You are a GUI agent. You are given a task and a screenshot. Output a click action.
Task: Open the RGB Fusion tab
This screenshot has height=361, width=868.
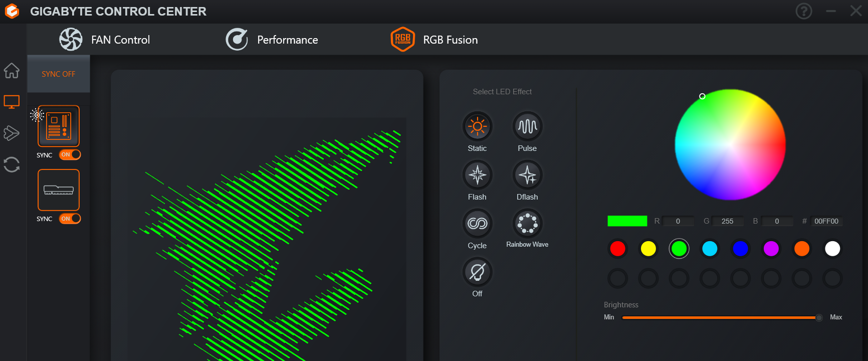click(434, 40)
